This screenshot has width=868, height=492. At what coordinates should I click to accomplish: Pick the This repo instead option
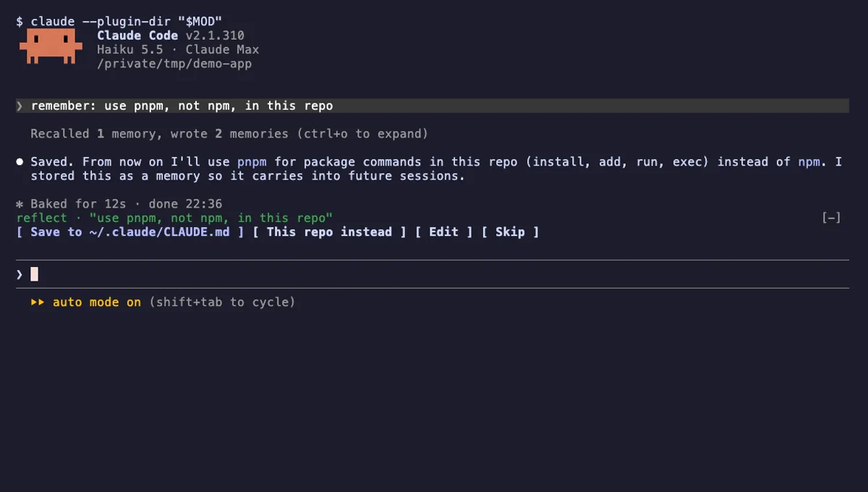329,232
